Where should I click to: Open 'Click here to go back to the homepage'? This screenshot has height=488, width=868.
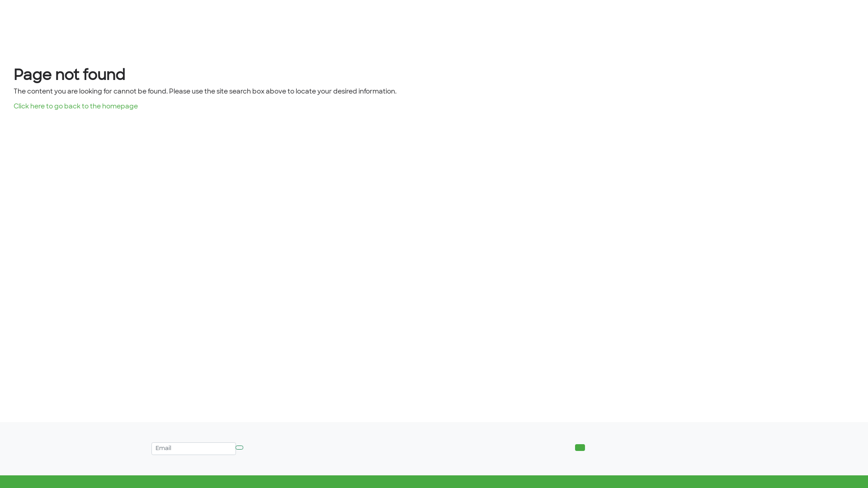coord(75,107)
